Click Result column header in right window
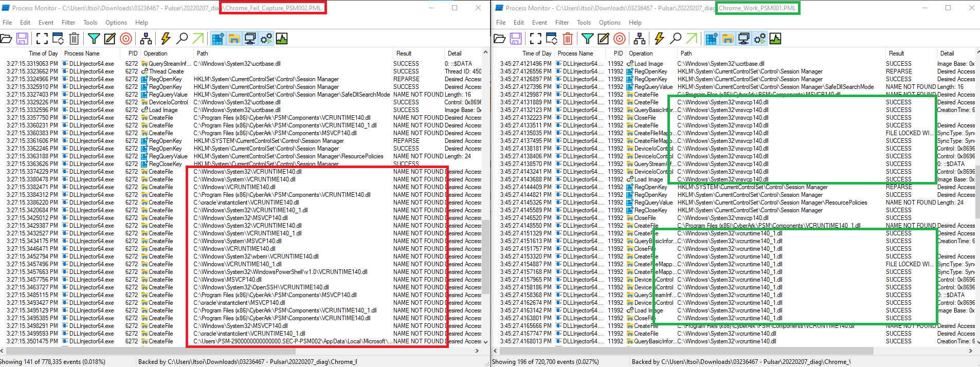 896,53
